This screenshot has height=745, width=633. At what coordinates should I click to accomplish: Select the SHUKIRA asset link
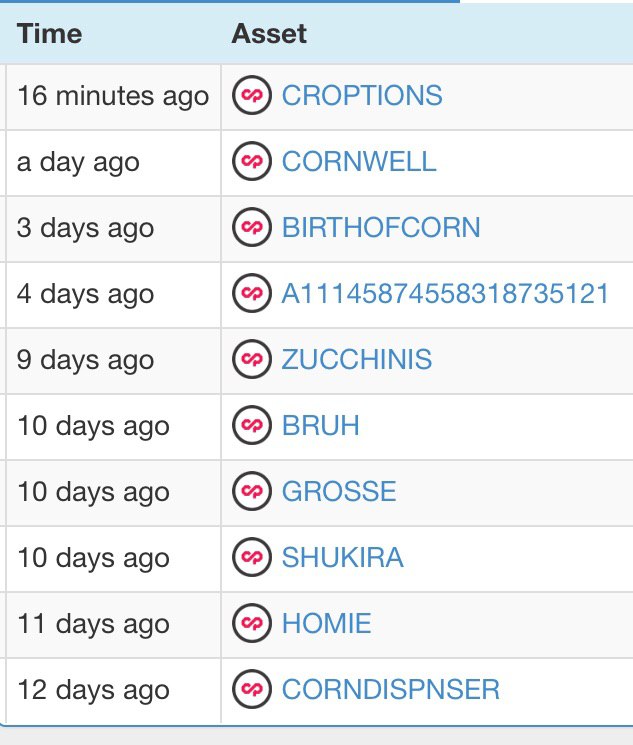(343, 558)
